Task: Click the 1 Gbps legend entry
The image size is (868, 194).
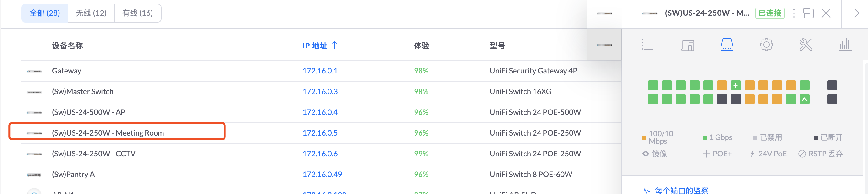Action: [717, 137]
